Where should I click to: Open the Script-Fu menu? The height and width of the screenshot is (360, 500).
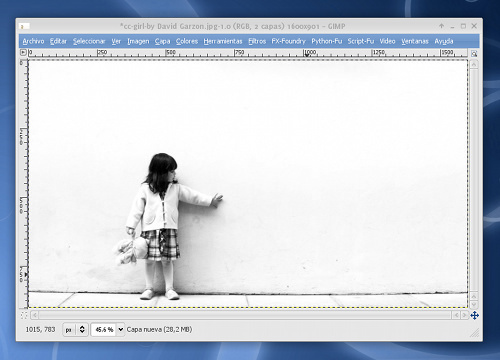361,41
